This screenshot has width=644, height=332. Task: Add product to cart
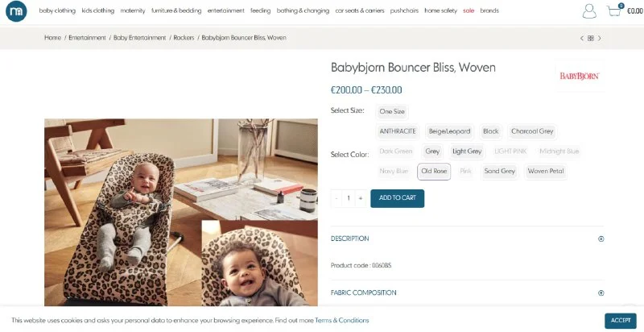tap(397, 198)
